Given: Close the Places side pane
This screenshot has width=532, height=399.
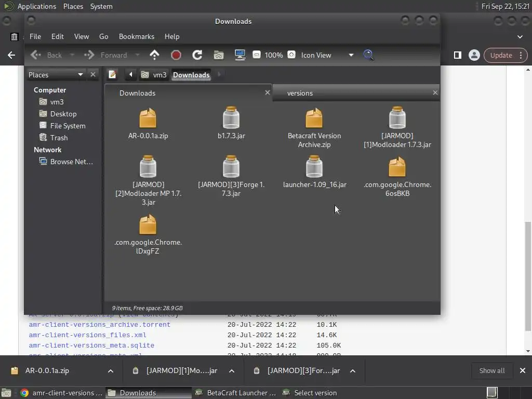Looking at the screenshot, I should click(93, 74).
